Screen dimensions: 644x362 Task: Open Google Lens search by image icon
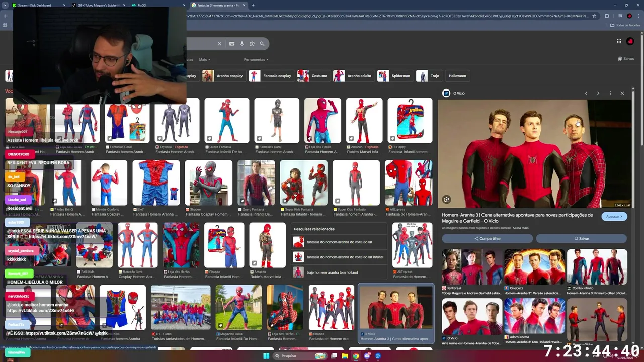pyautogui.click(x=252, y=44)
